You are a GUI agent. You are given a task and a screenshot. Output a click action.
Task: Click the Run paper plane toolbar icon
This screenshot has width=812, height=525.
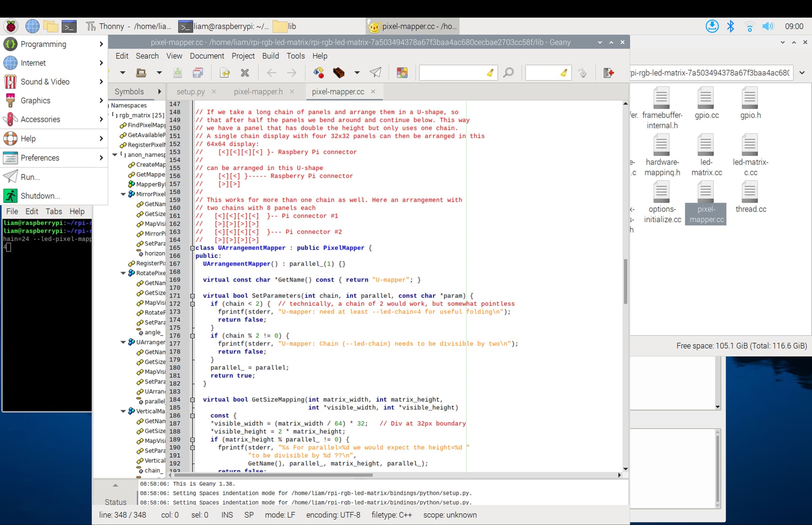tap(376, 73)
